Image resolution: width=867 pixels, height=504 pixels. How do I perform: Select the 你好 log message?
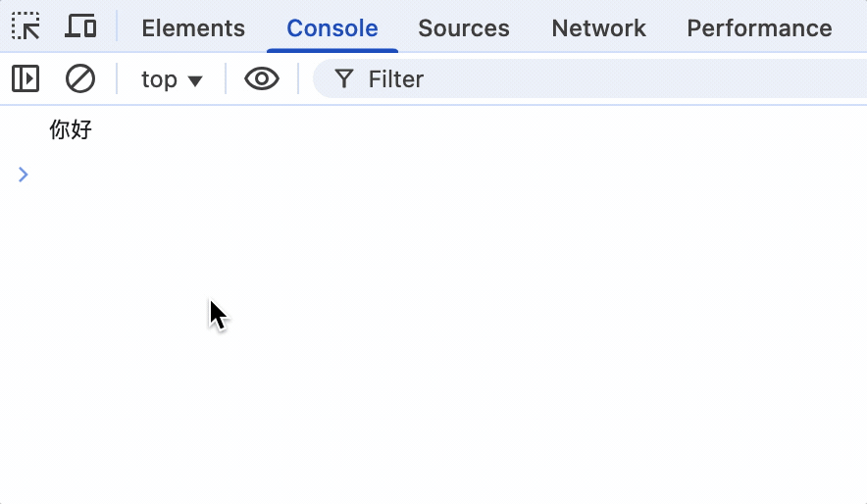(x=71, y=129)
